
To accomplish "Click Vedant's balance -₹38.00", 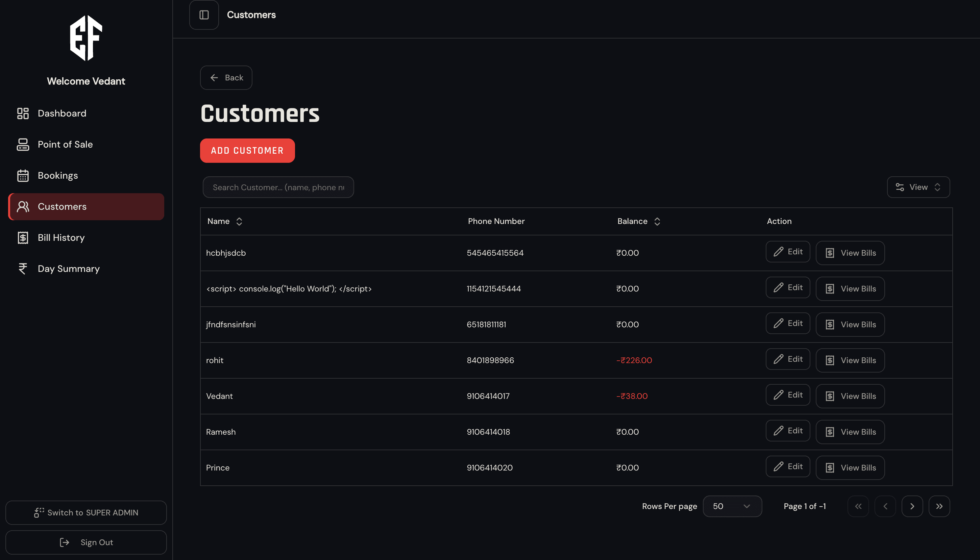I will point(632,396).
